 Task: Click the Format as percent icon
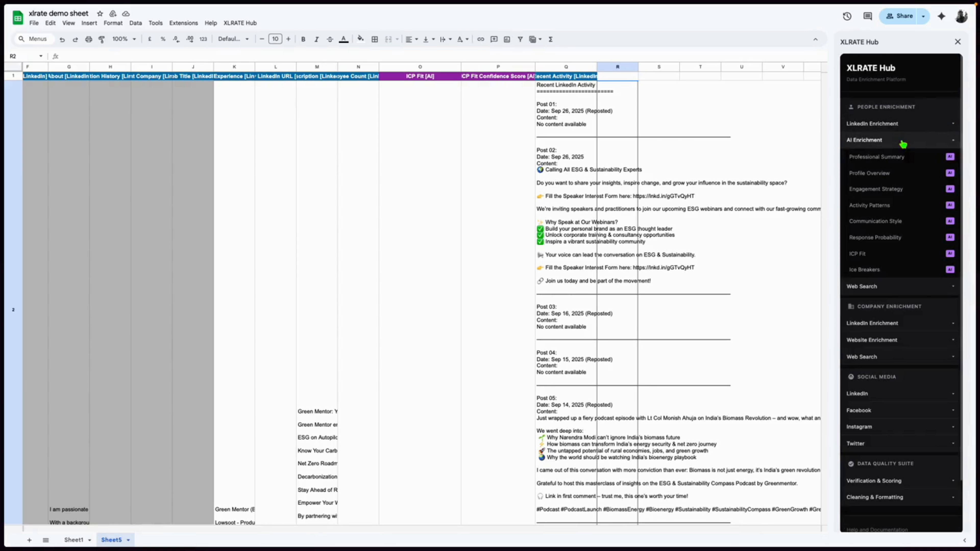pyautogui.click(x=163, y=39)
